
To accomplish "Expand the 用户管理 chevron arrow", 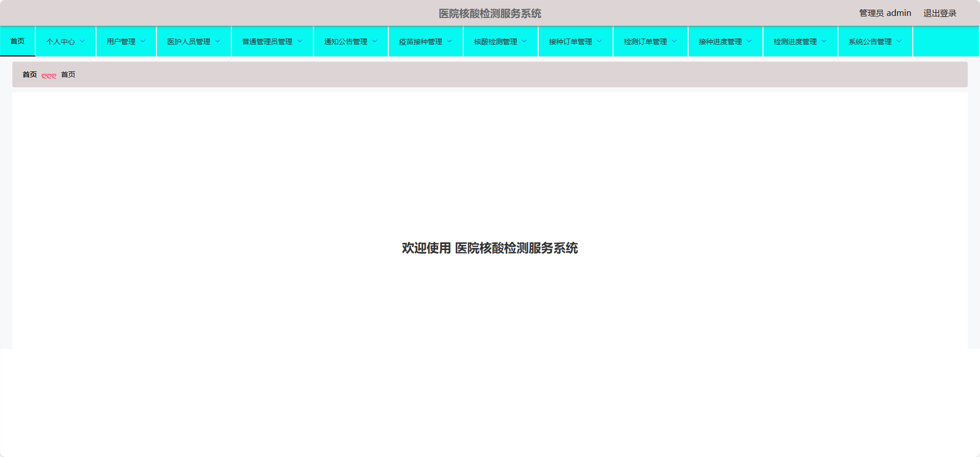I will tap(143, 41).
